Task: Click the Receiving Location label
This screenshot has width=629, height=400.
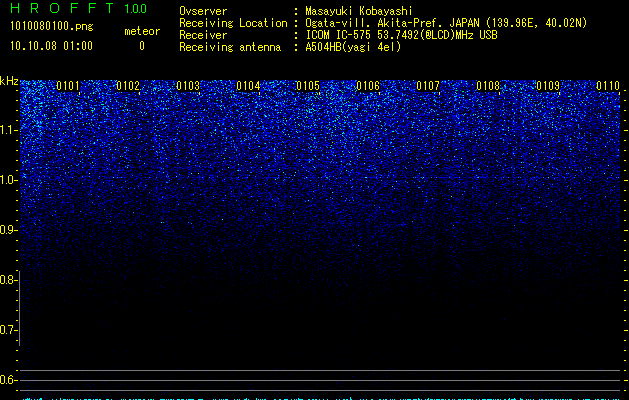Action: pyautogui.click(x=233, y=23)
